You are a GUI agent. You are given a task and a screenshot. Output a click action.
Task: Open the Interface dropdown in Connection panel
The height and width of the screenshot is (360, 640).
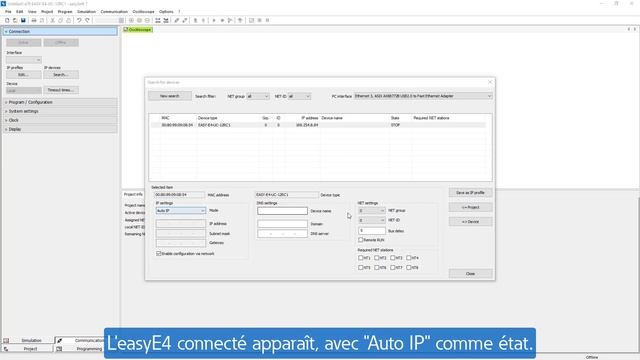tap(24, 60)
